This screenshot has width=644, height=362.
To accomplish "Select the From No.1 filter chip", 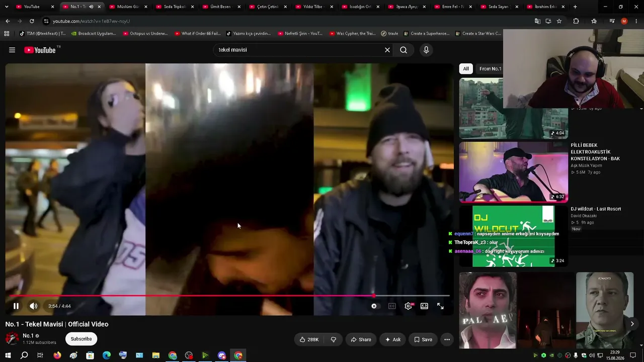I will click(490, 69).
